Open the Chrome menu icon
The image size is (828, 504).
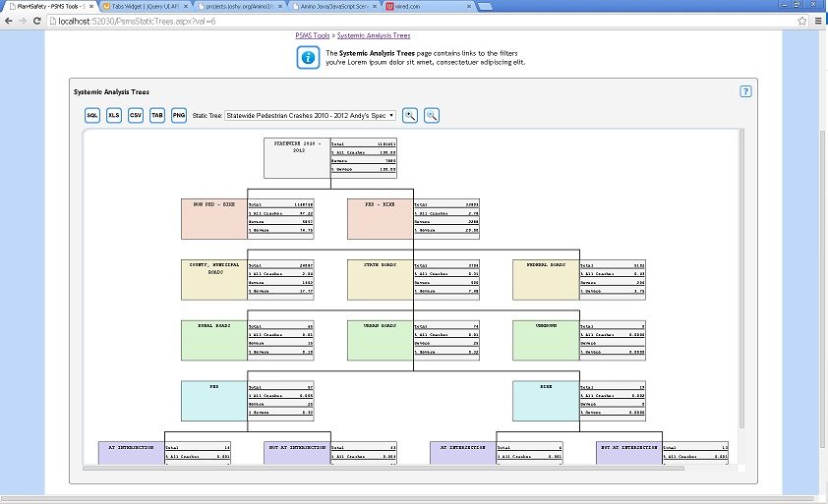tap(818, 21)
